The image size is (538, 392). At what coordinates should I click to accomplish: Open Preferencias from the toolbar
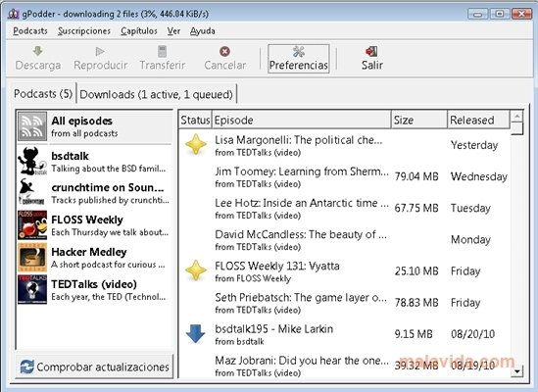point(299,59)
